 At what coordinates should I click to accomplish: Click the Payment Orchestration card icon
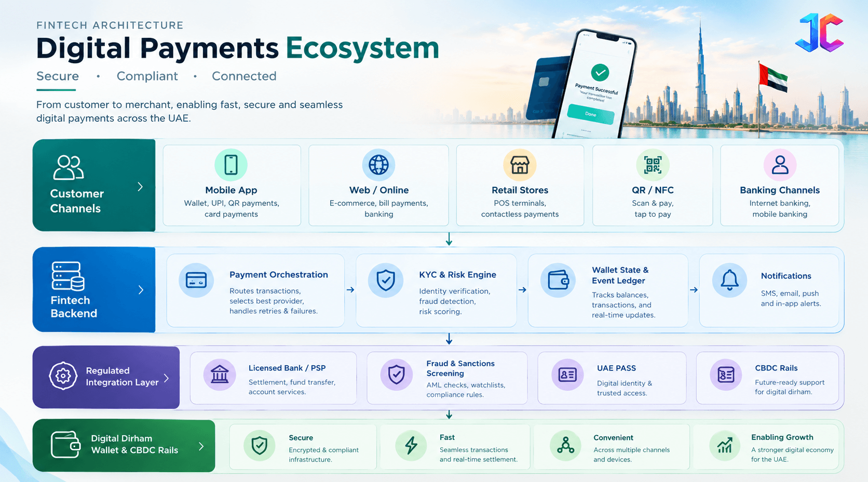[196, 280]
